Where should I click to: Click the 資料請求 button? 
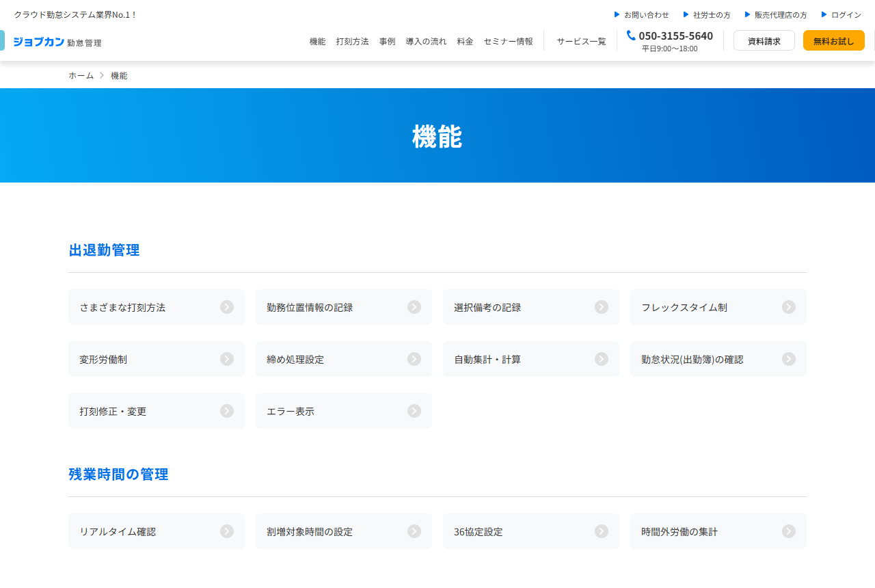point(764,40)
